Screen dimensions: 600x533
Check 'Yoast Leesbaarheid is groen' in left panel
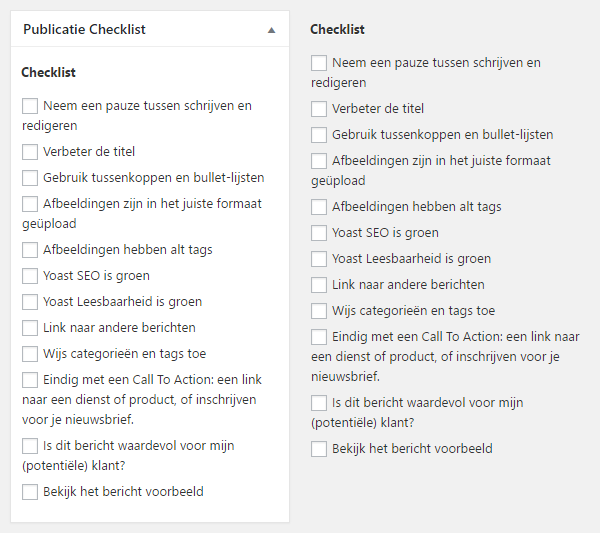[x=30, y=302]
